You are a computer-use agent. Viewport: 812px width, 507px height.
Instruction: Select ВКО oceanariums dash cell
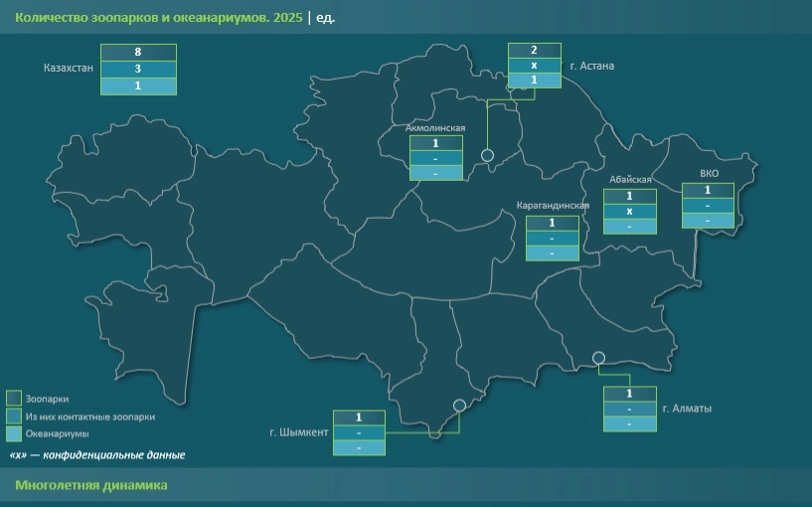[708, 221]
